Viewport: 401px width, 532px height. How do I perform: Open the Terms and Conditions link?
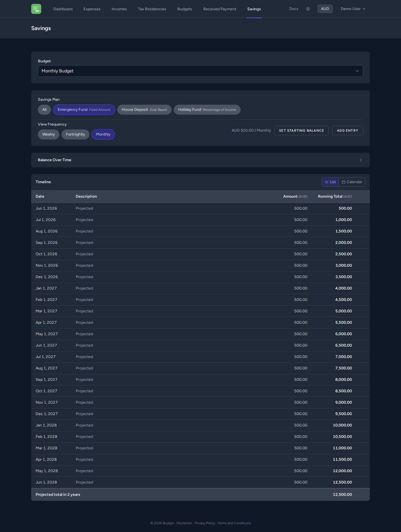click(x=234, y=523)
